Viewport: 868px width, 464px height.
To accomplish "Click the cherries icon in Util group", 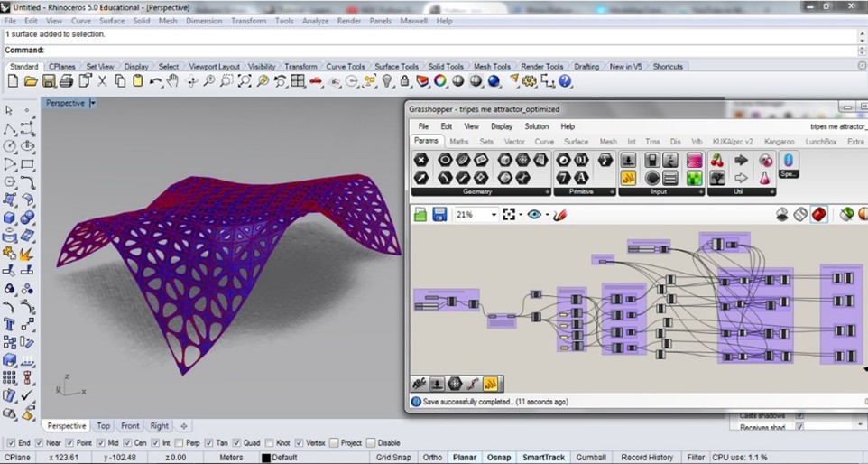I will pyautogui.click(x=717, y=161).
